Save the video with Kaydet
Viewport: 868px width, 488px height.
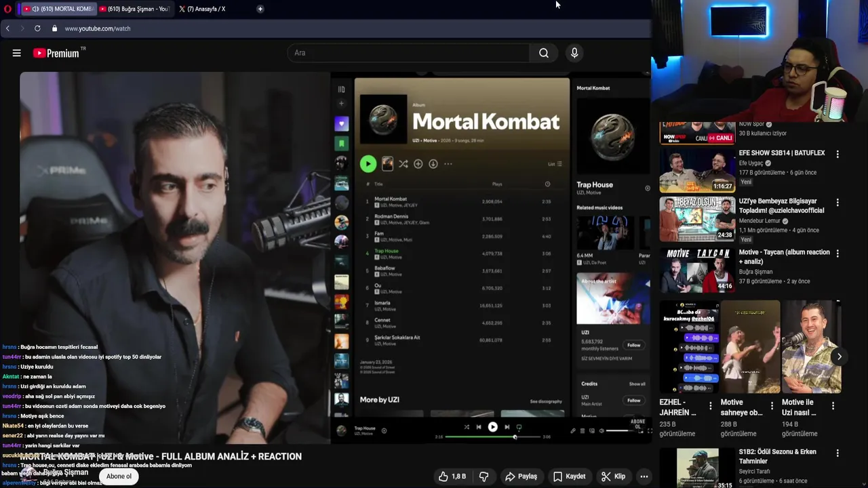(x=569, y=476)
